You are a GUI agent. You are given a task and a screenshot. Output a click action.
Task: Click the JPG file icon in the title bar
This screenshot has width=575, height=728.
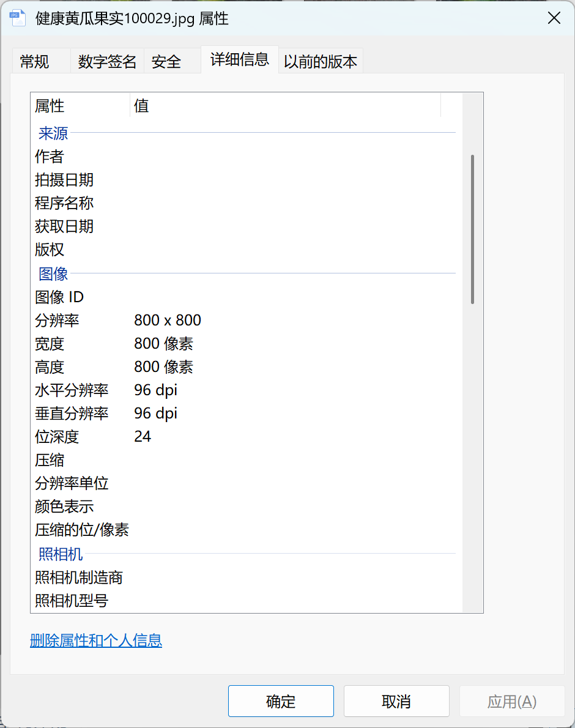[x=17, y=18]
